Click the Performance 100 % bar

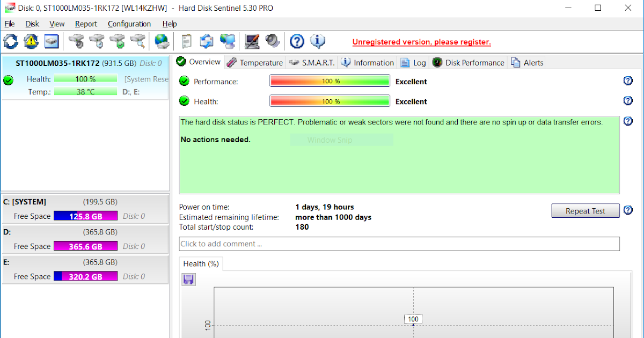[330, 81]
